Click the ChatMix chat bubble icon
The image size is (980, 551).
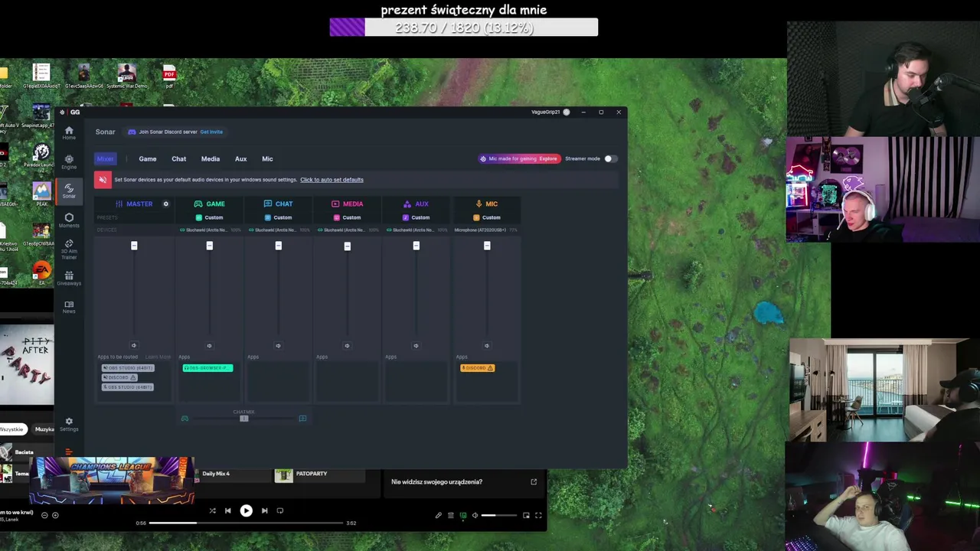[x=302, y=419]
